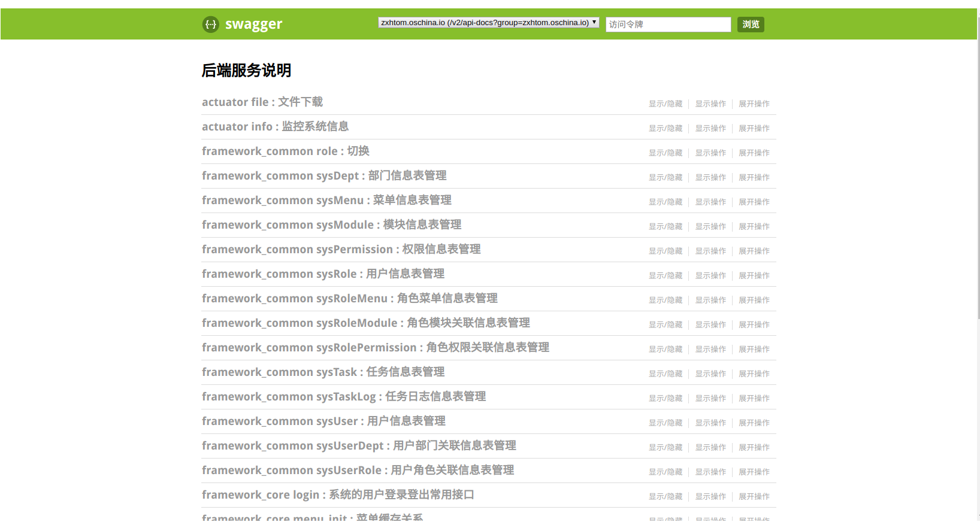
Task: Open sysRolePermission 角色权限关联信息表管理 section
Action: pos(375,348)
